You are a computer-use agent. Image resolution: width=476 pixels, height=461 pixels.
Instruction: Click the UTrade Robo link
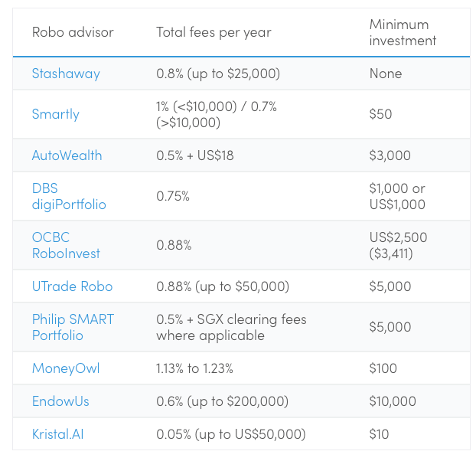coord(72,286)
